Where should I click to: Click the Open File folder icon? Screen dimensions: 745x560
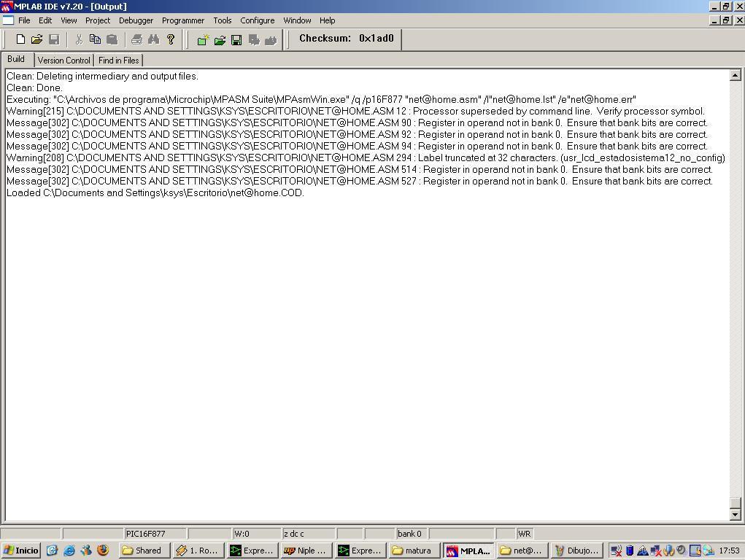[37, 39]
